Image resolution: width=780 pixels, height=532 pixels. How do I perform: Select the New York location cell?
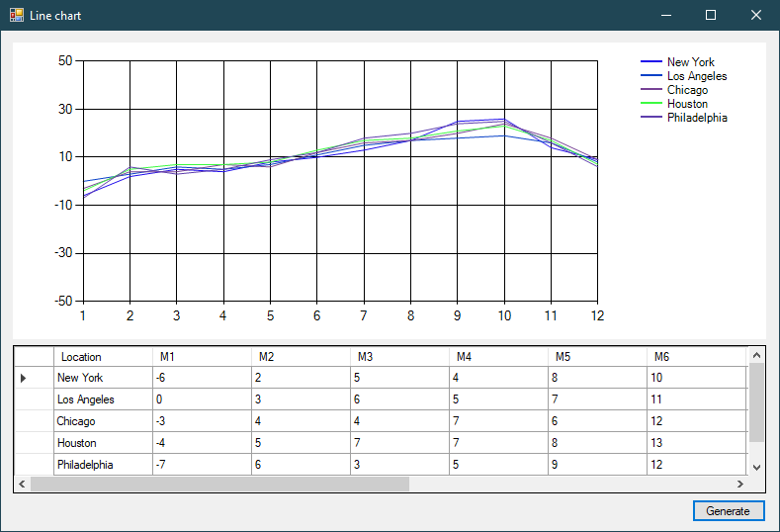pyautogui.click(x=103, y=378)
